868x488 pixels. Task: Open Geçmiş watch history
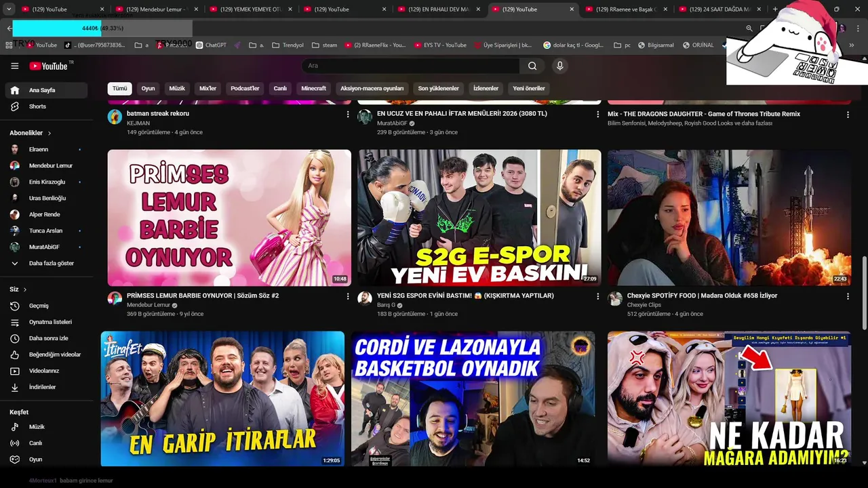[46, 306]
